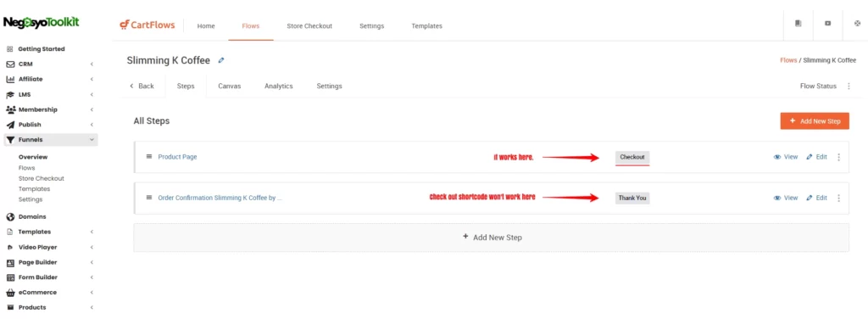Image resolution: width=868 pixels, height=319 pixels.
Task: Expand the Publish sidebar section
Action: (92, 125)
